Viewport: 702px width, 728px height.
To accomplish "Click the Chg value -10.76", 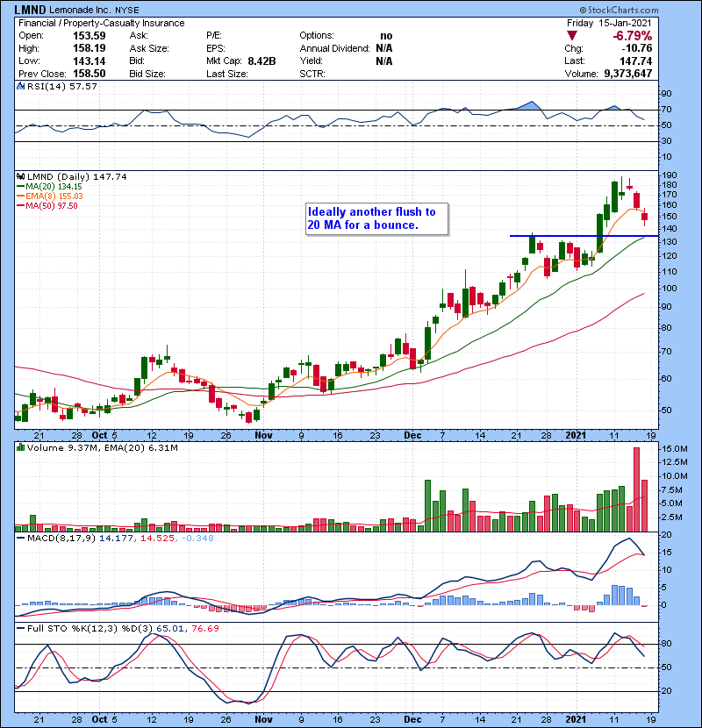I will point(637,48).
